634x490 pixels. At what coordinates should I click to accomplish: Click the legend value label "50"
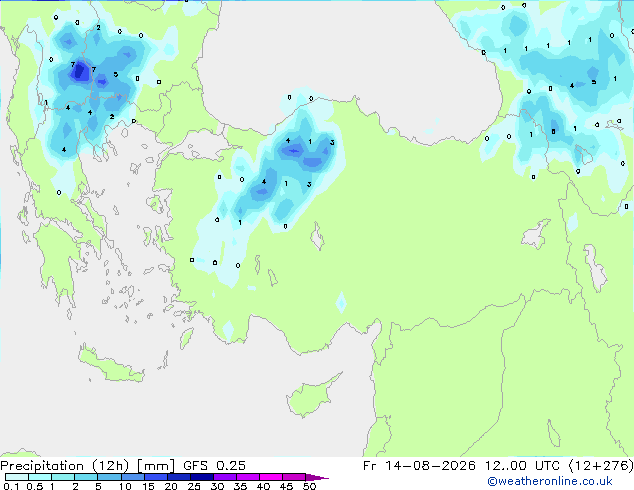309,486
